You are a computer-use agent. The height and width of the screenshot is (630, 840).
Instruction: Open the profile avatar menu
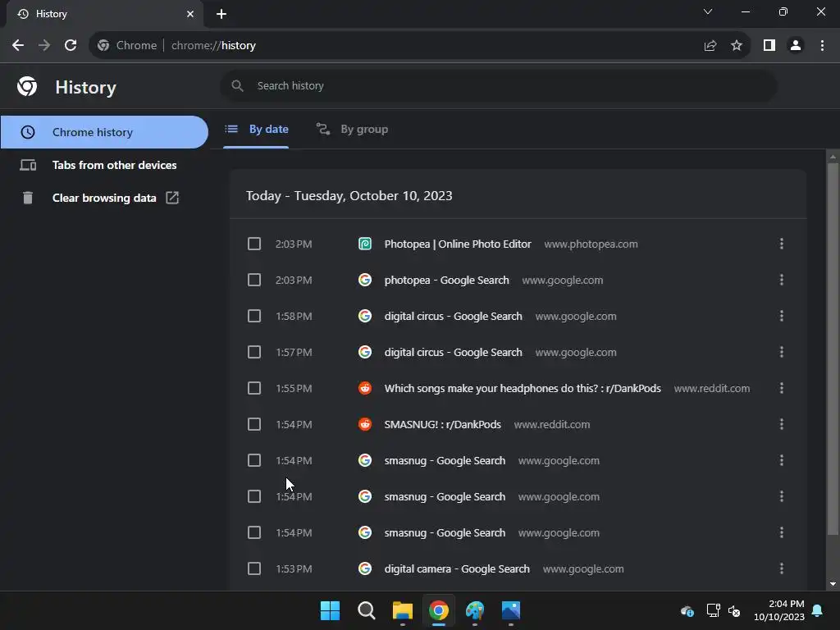pos(796,46)
